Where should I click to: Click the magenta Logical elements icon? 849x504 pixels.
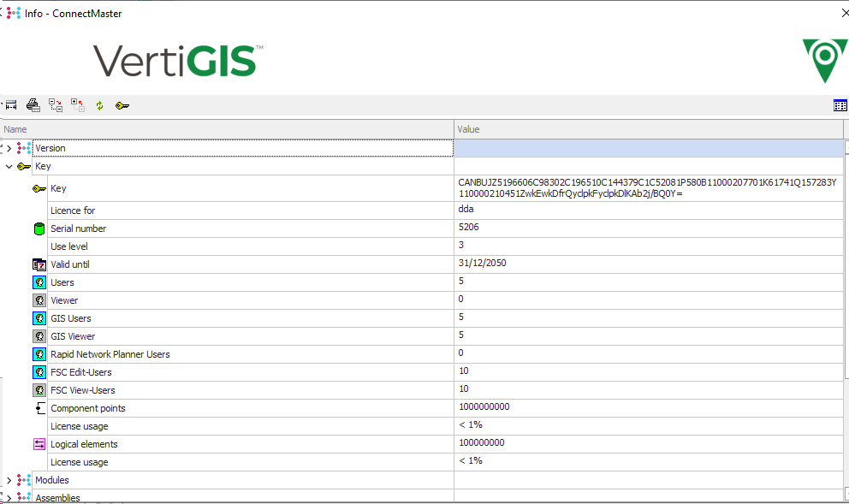pos(39,444)
